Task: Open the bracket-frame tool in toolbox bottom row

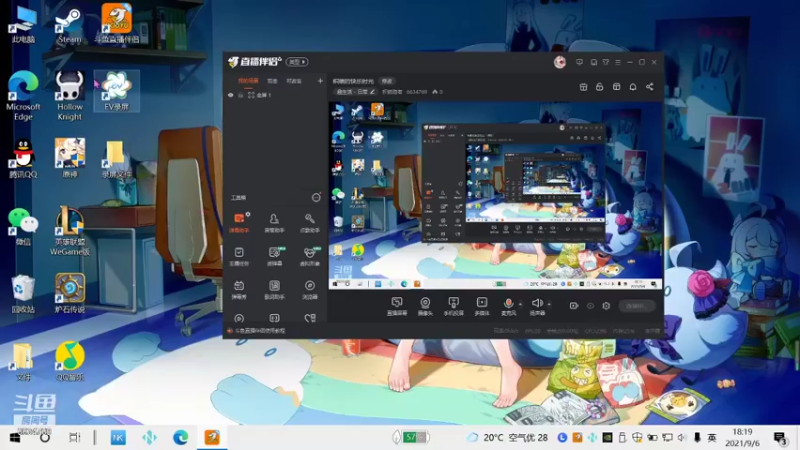Action: pos(274,319)
